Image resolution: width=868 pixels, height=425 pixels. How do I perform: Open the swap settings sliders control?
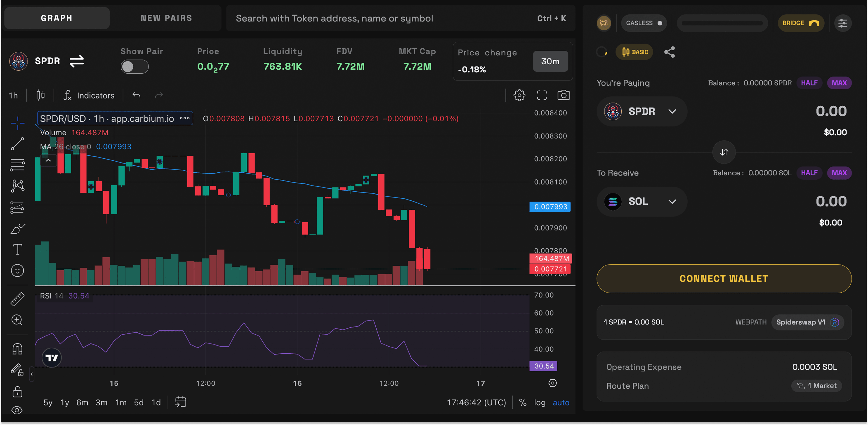point(843,23)
